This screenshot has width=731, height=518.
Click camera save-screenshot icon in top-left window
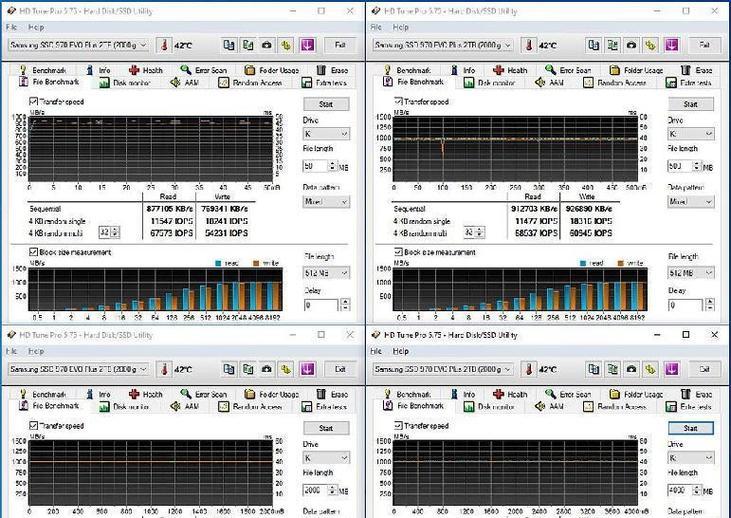[x=267, y=45]
